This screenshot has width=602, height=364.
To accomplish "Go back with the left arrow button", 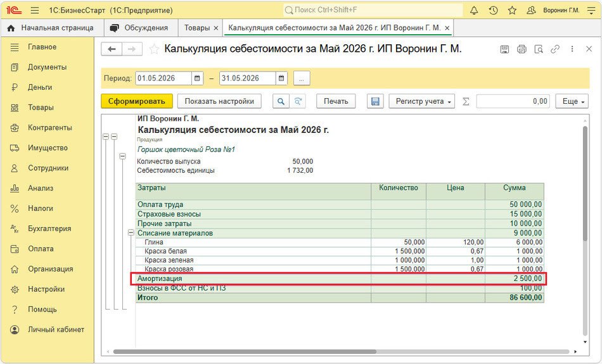I will click(112, 49).
